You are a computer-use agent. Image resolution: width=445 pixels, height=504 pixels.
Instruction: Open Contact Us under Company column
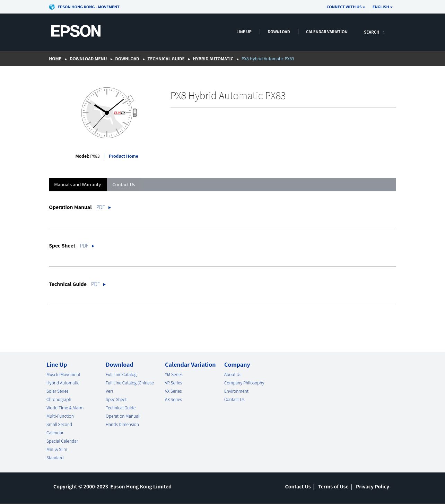pos(234,400)
